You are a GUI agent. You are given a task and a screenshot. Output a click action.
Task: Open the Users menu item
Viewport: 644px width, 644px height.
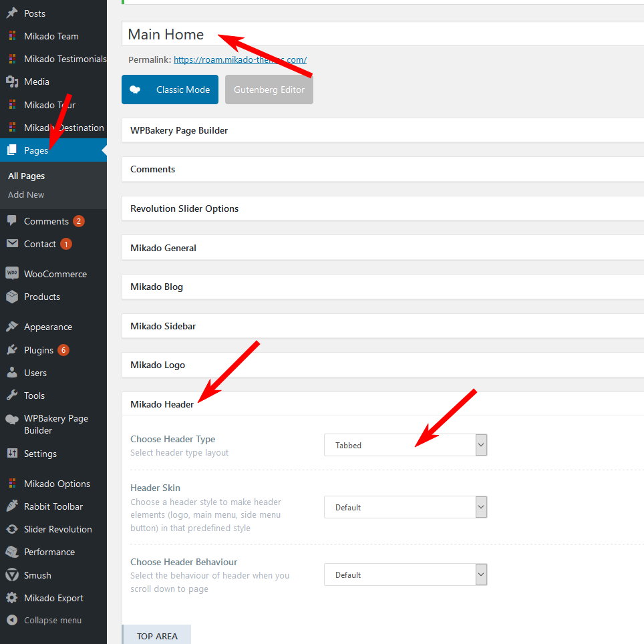(35, 373)
